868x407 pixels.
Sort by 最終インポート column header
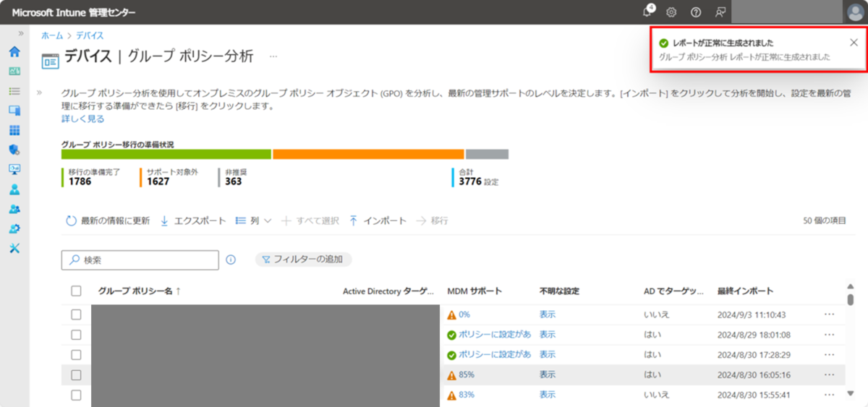(x=745, y=291)
